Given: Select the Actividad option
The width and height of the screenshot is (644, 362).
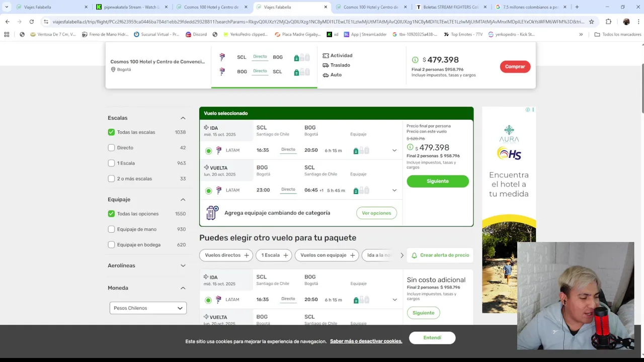Looking at the screenshot, I should click(x=337, y=55).
